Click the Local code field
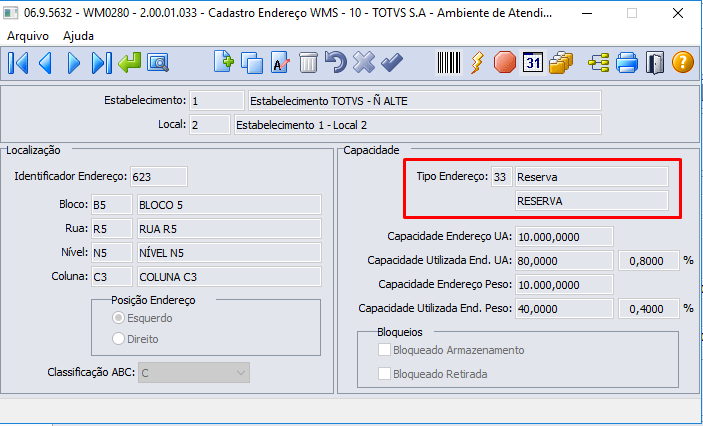The image size is (703, 426). [x=209, y=125]
